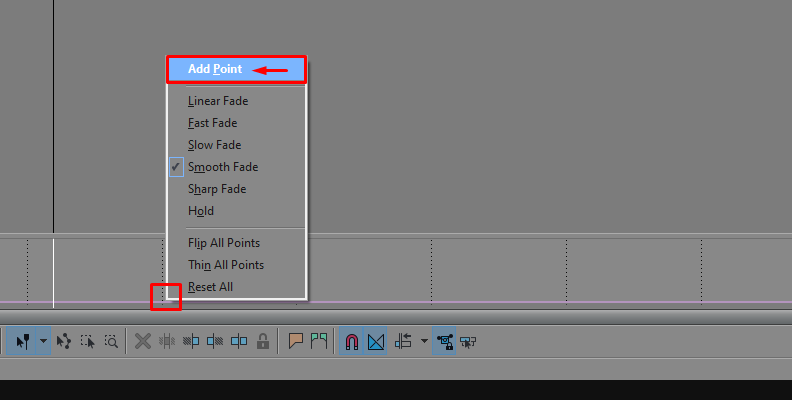Viewport: 792px width, 400px height.
Task: Toggle Lock Envelopes to Events
Action: click(x=444, y=341)
